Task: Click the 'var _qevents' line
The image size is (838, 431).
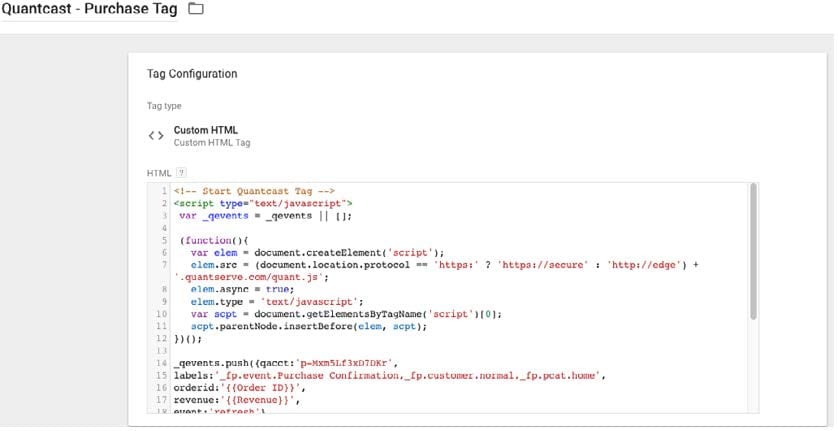Action: pyautogui.click(x=266, y=216)
